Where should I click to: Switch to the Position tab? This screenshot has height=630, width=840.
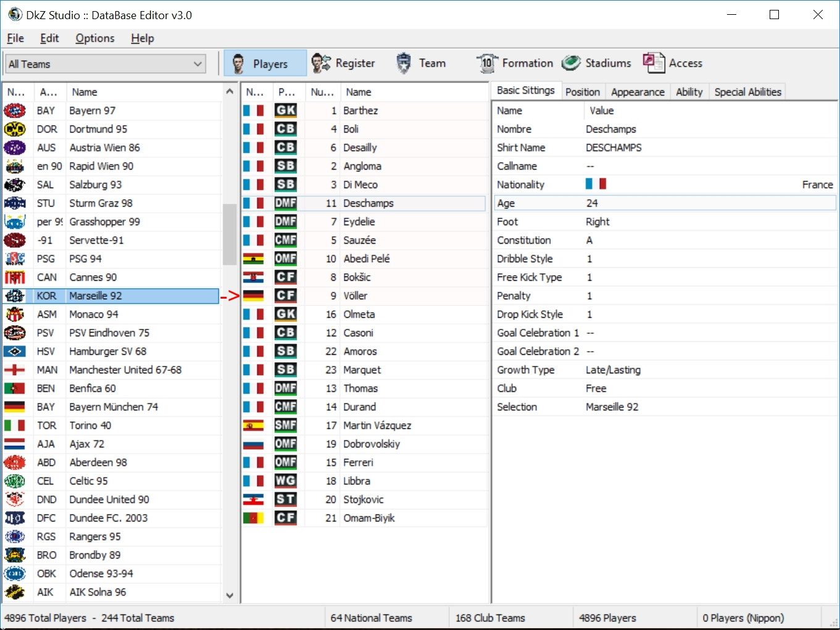[x=583, y=92]
